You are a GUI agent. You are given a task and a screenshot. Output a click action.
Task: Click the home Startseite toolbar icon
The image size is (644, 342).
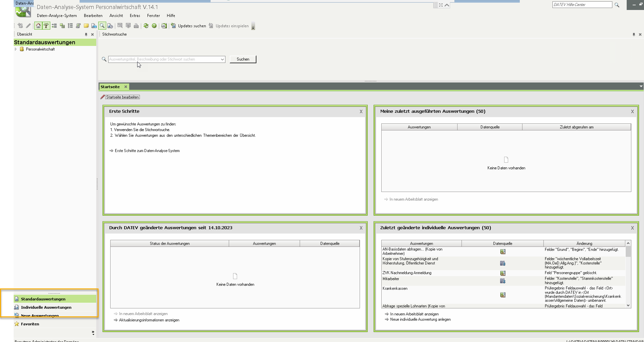(x=38, y=26)
